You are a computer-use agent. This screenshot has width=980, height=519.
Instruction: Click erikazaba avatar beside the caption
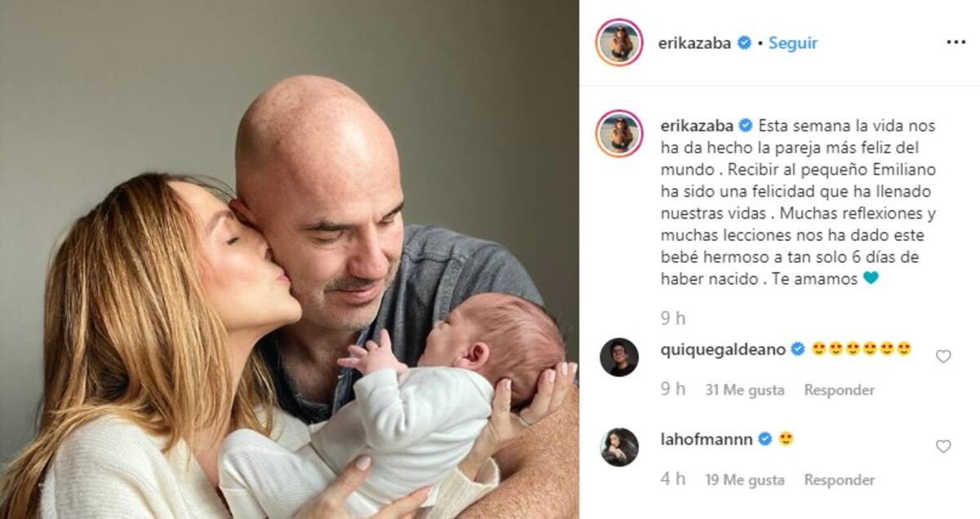point(620,133)
